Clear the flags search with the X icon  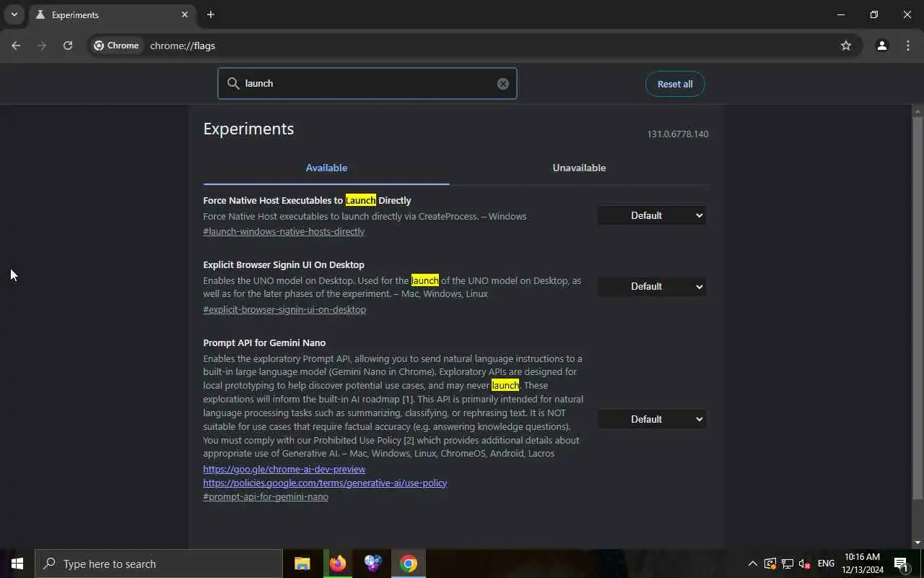pos(503,84)
